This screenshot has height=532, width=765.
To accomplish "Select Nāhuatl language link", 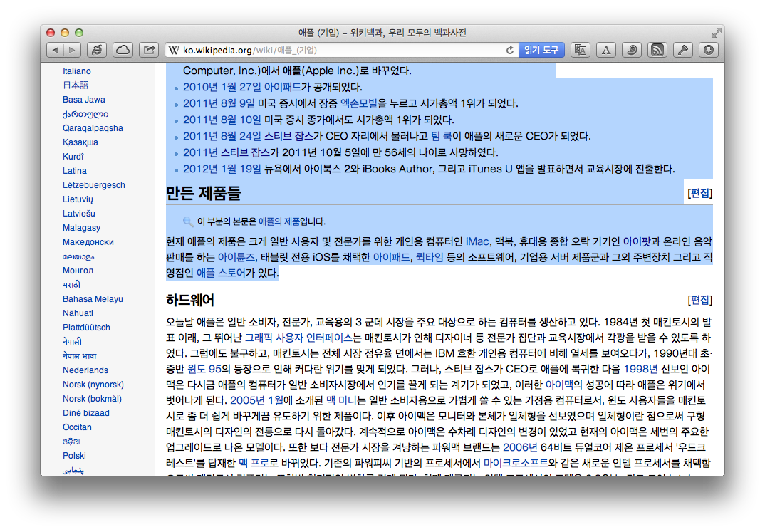I will [x=78, y=313].
